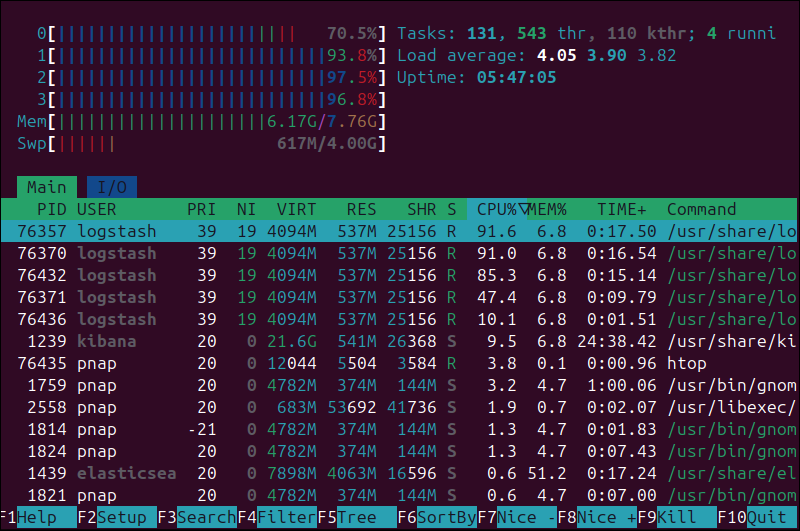
Task: Click the MEM% column header
Action: (548, 210)
